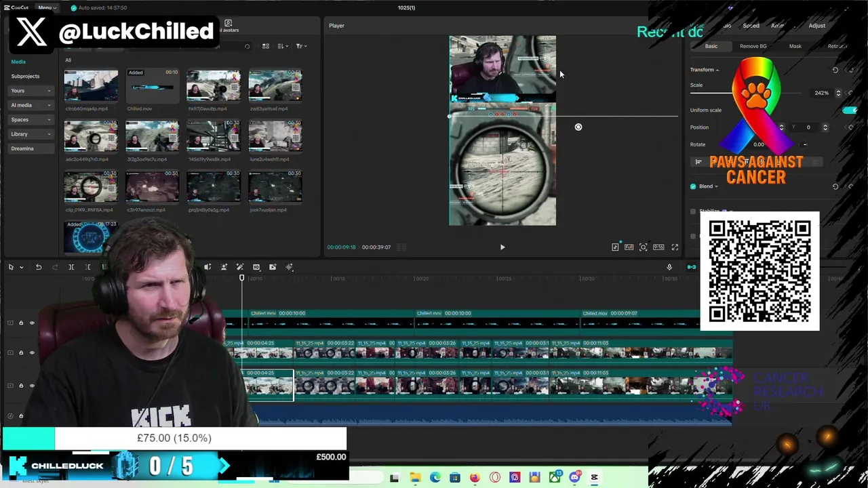Hide the bottom main video track
The width and height of the screenshot is (868, 488).
click(x=32, y=386)
